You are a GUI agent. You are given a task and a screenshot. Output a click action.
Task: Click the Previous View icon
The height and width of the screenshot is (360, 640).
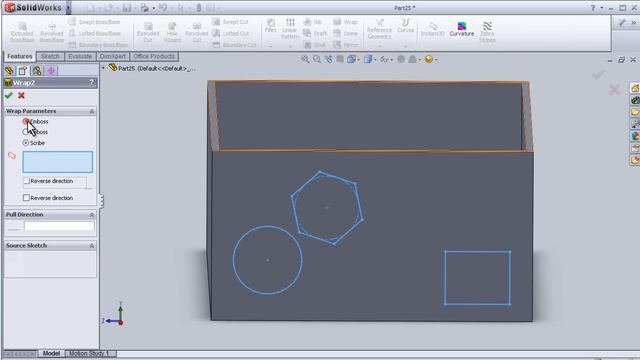click(329, 59)
